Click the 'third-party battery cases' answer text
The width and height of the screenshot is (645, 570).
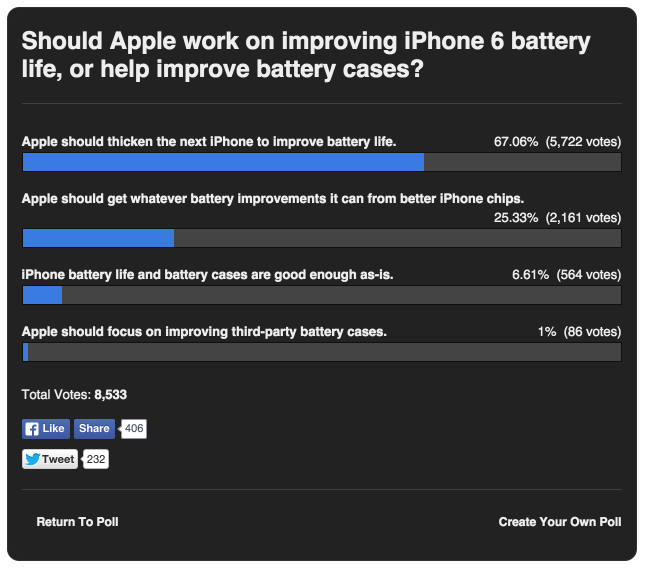coord(204,332)
